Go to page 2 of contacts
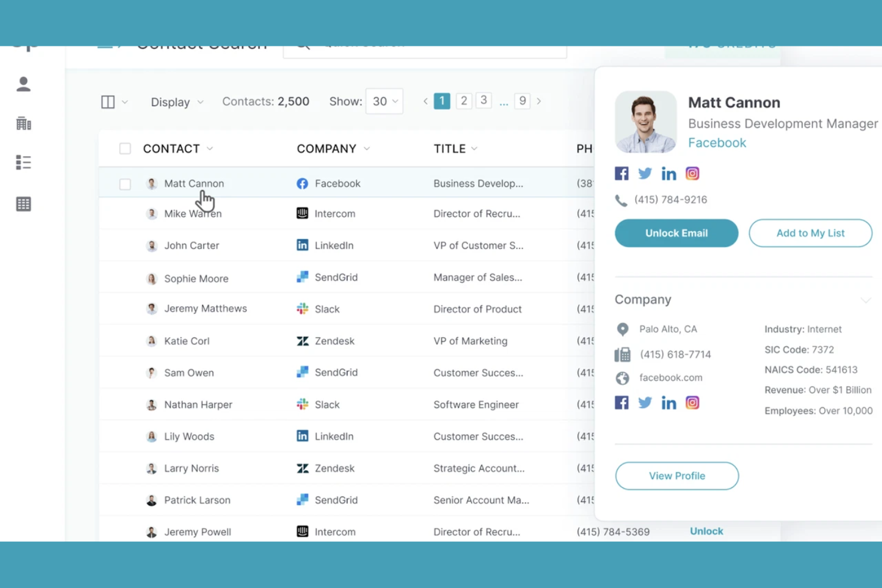 (464, 101)
